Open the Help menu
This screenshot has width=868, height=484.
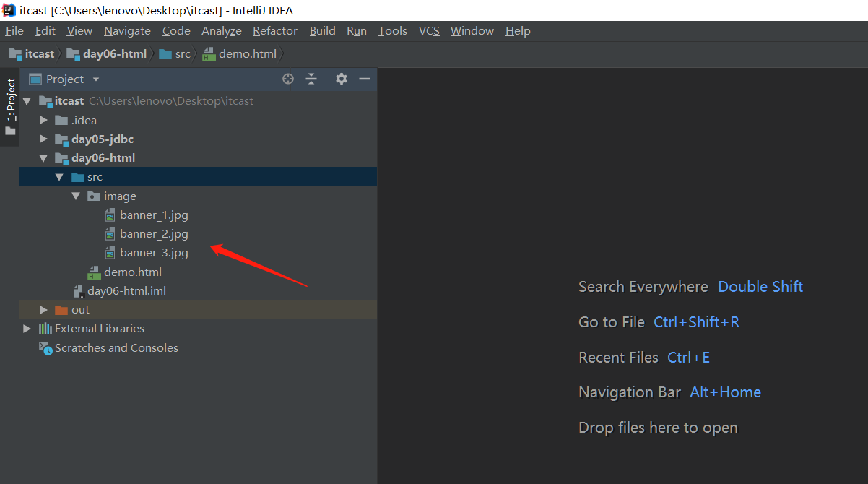[x=518, y=30]
